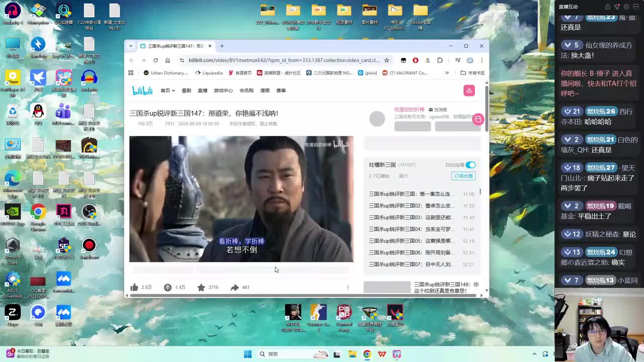Open the 赛事 nav item
The width and height of the screenshot is (644, 362).
281,90
